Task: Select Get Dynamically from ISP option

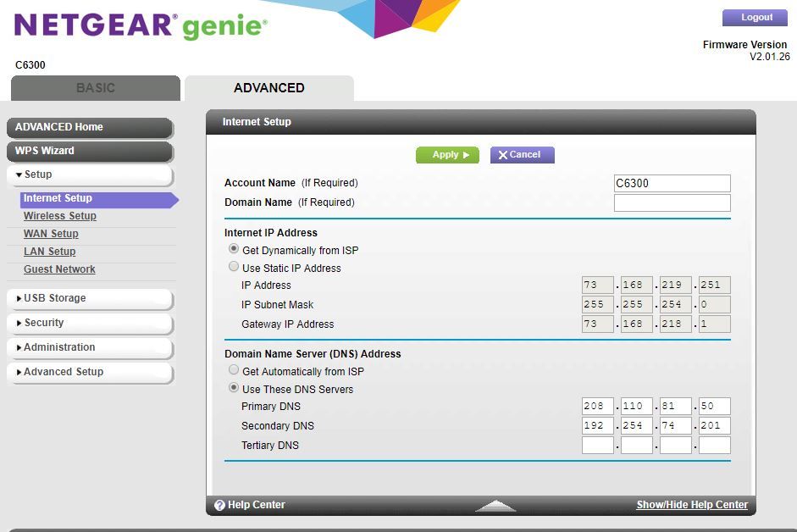Action: point(234,250)
